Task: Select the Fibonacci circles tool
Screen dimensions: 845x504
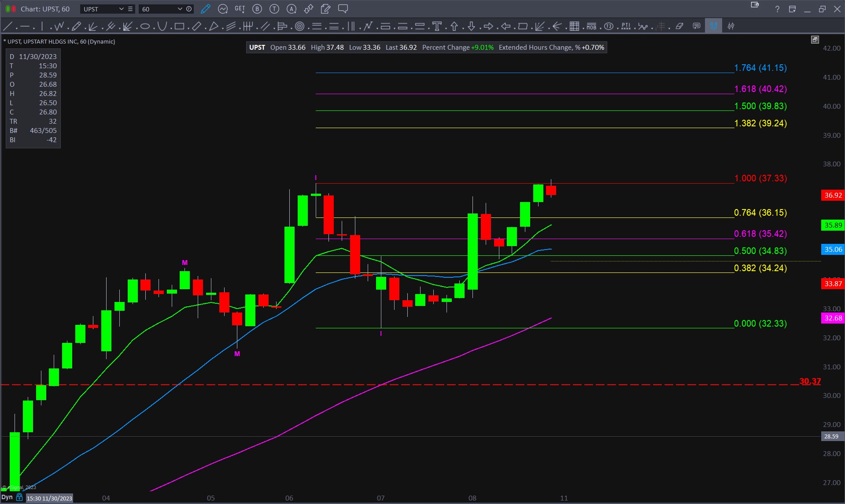Action: tap(299, 26)
